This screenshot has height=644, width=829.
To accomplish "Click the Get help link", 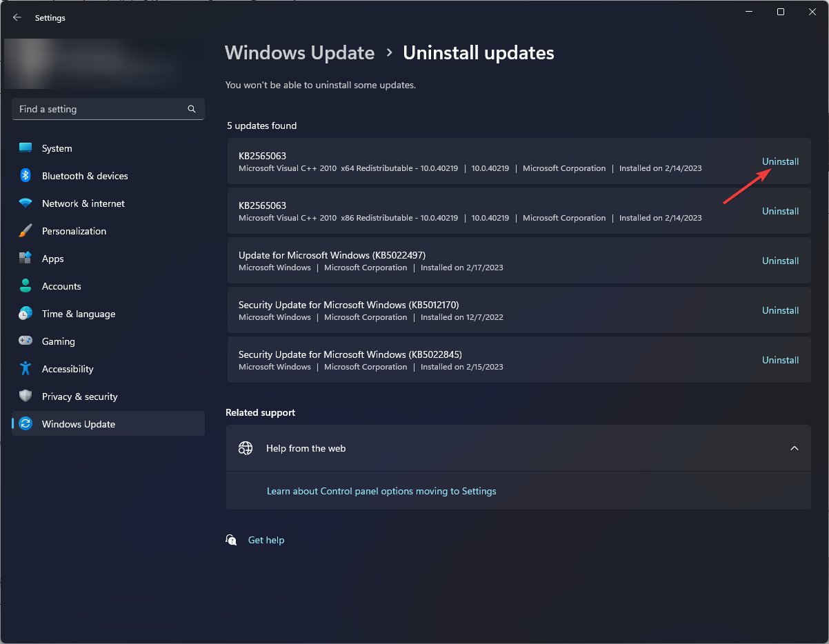I will coord(266,540).
